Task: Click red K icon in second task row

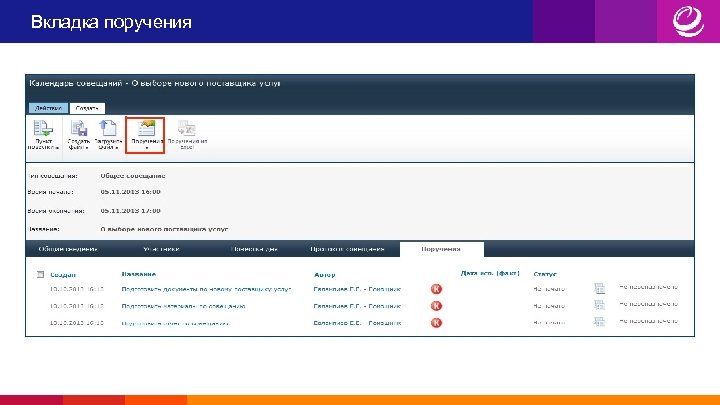Action: (x=436, y=306)
